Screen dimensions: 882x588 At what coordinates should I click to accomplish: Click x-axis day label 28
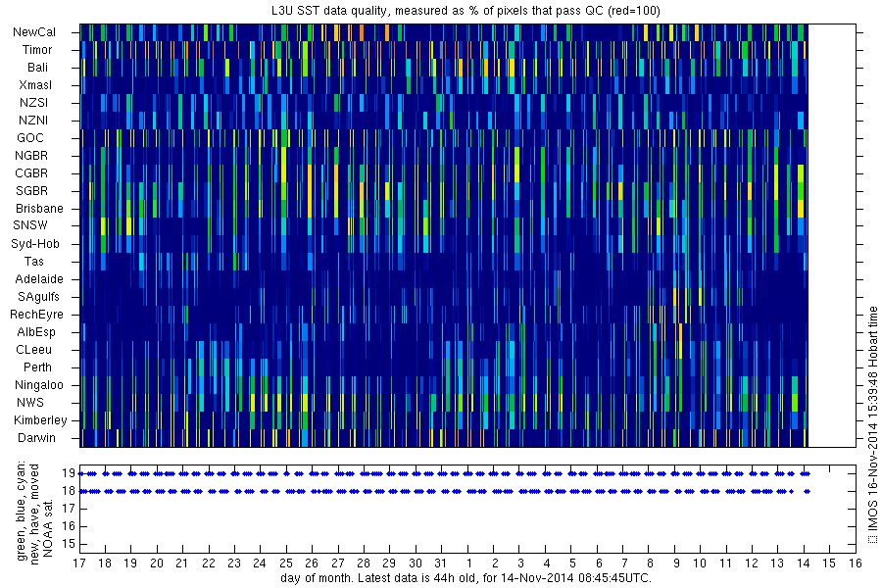[x=364, y=563]
